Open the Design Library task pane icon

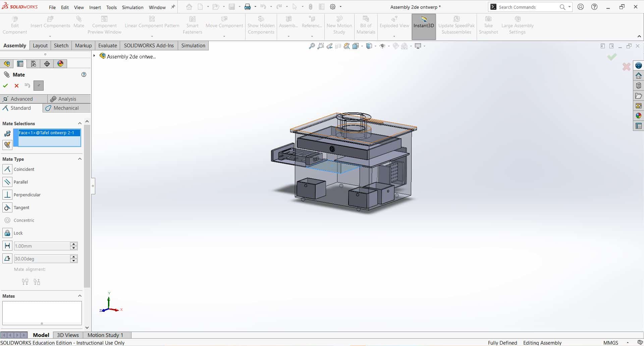(638, 86)
